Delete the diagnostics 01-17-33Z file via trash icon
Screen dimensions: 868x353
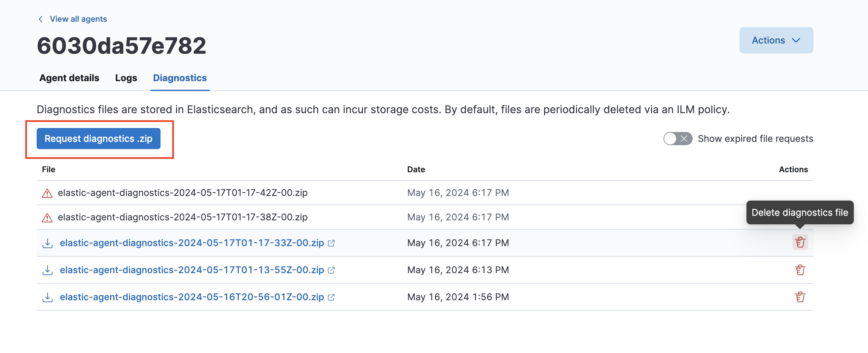[x=800, y=242]
